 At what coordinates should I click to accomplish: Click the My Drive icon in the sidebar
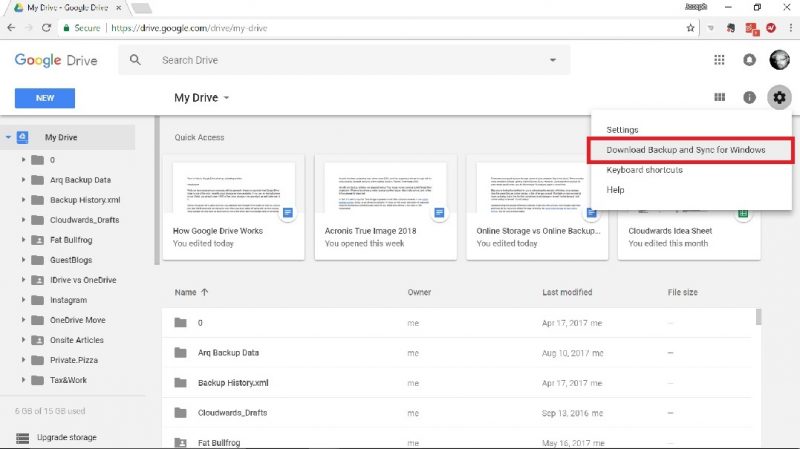coord(22,137)
